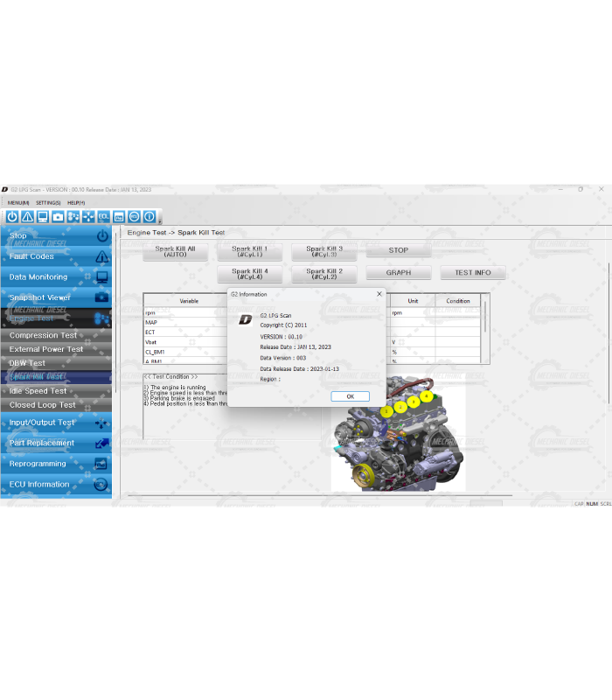
Task: Select Compression Test in the sidebar
Action: (44, 335)
